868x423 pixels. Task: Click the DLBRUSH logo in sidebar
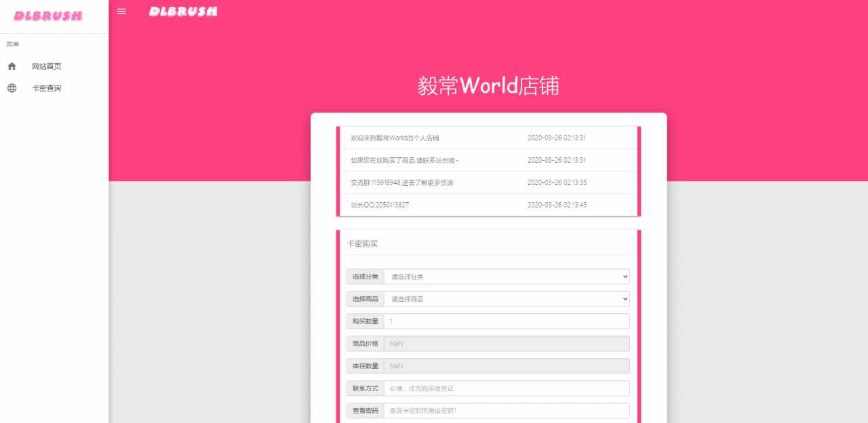pos(48,16)
